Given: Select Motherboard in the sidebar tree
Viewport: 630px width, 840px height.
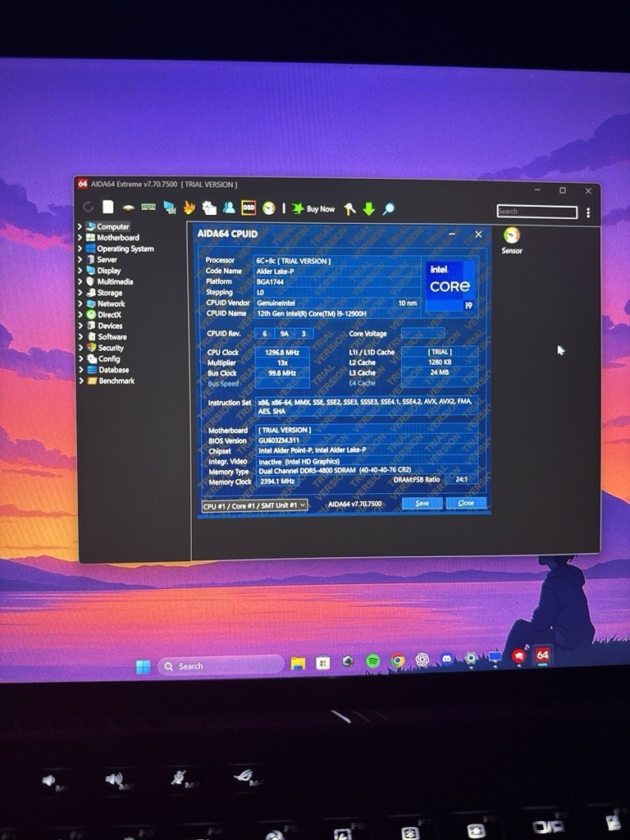Looking at the screenshot, I should [118, 237].
